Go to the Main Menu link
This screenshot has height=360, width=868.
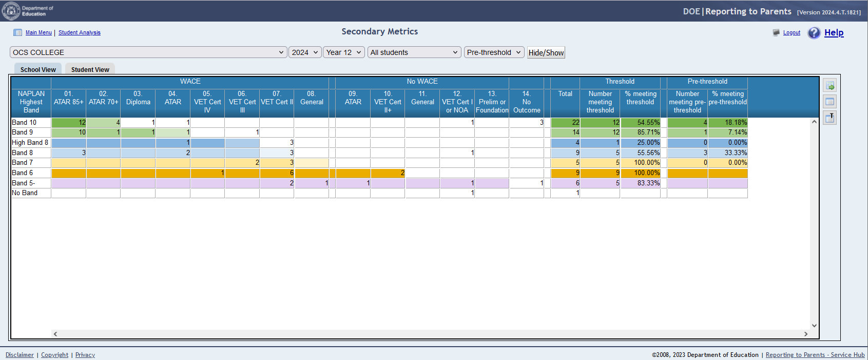click(38, 33)
